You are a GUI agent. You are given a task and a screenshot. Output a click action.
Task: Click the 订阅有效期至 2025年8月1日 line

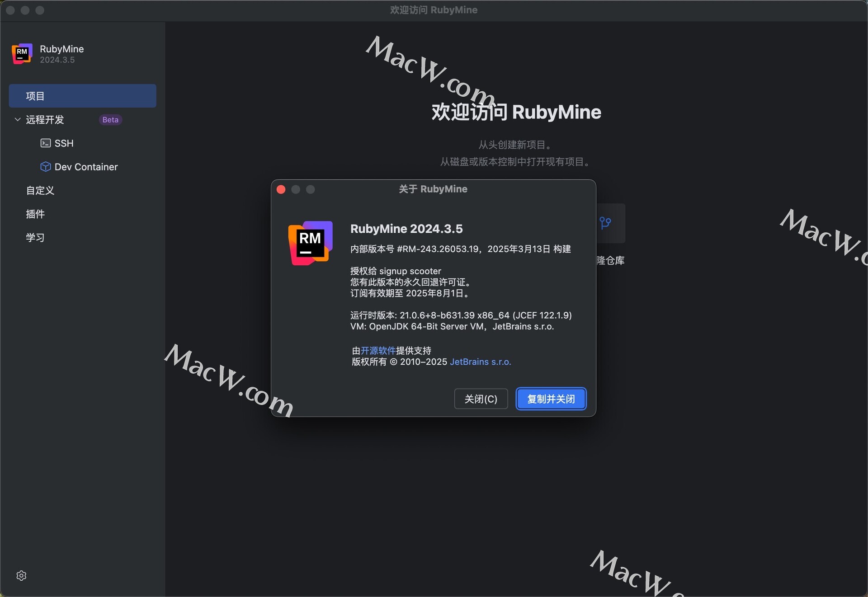pos(410,293)
